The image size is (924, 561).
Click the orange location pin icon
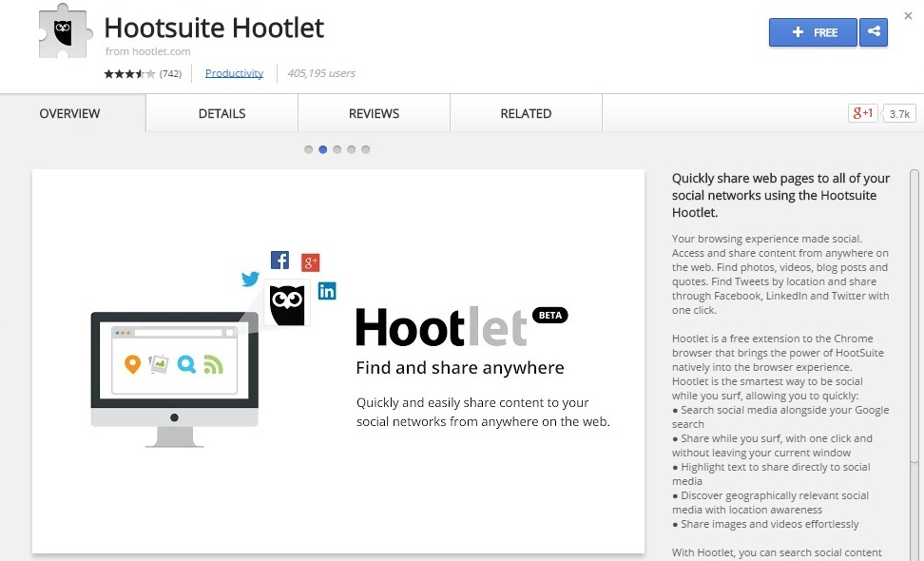click(132, 364)
